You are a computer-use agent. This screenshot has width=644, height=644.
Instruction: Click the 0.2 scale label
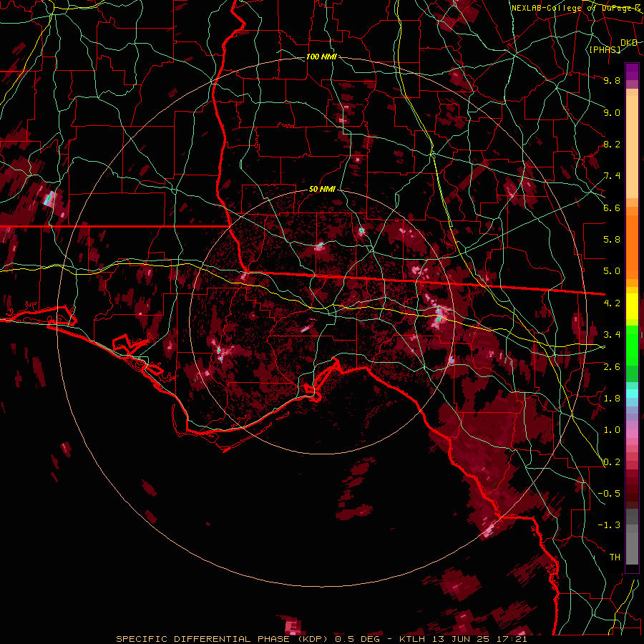[x=612, y=462]
